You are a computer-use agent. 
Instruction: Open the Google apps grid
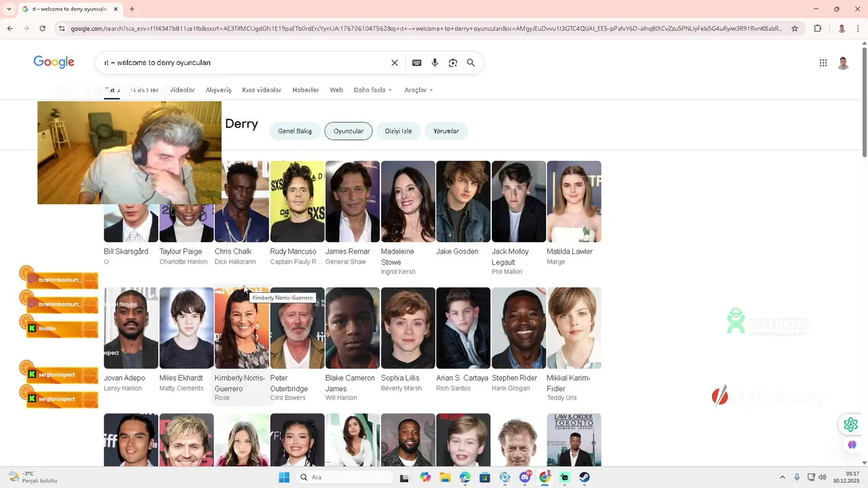(x=823, y=63)
